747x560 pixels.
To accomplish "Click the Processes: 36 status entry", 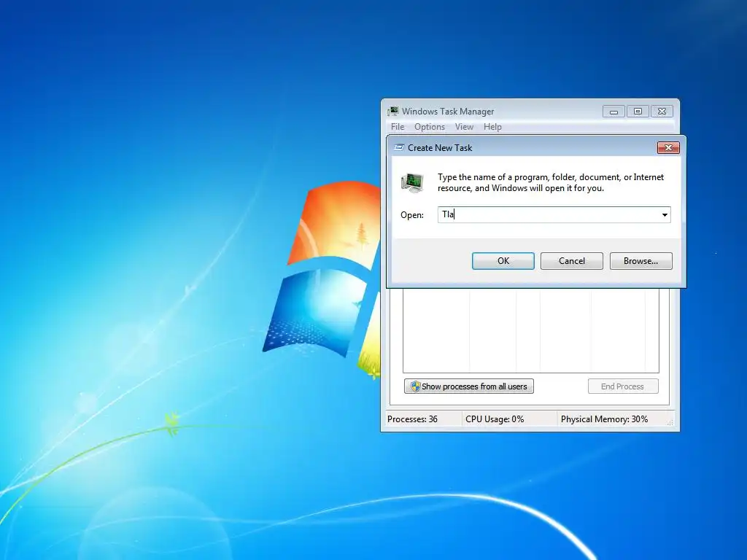I will pos(413,419).
